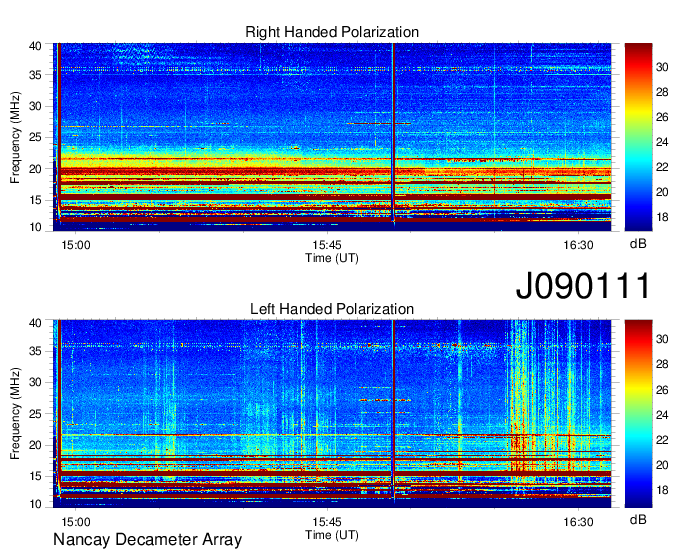Click the right-handed polarization spectrogram
This screenshot has height=552, width=680.
tap(332, 137)
